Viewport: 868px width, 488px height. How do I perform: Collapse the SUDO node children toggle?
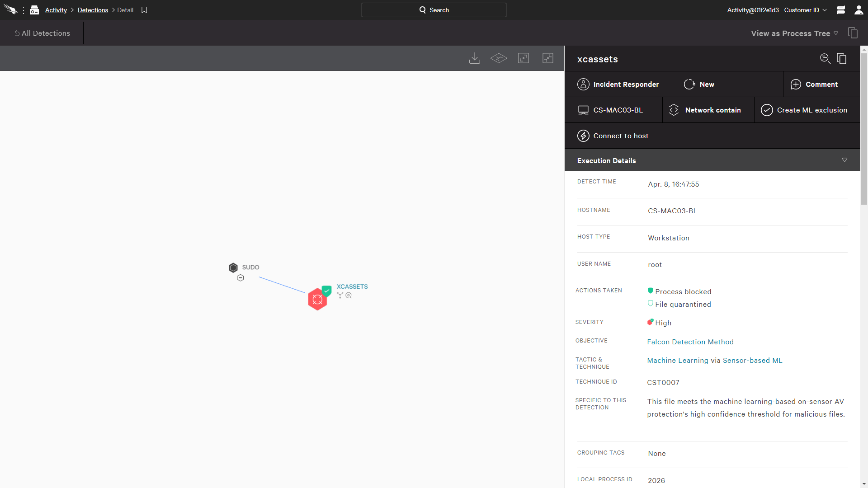pyautogui.click(x=241, y=278)
